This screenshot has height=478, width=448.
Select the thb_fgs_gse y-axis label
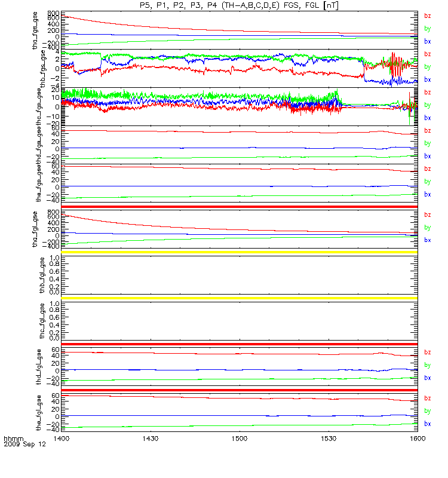[x=42, y=69]
